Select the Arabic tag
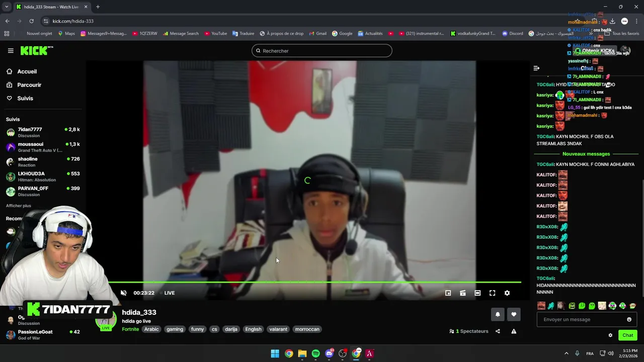 [x=151, y=329]
